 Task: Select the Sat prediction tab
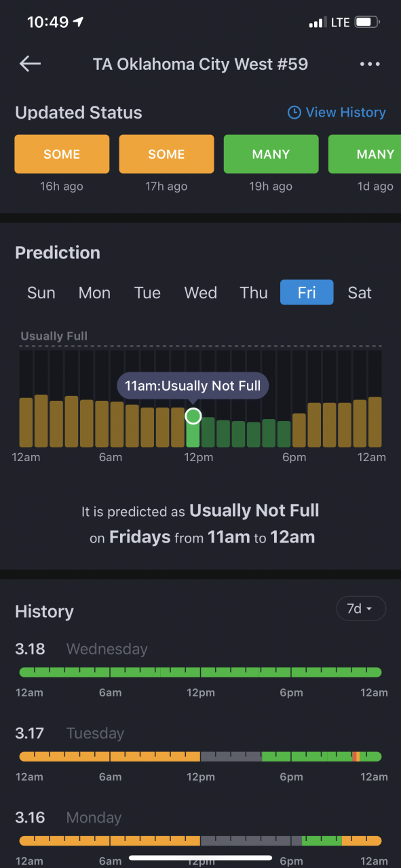point(360,293)
